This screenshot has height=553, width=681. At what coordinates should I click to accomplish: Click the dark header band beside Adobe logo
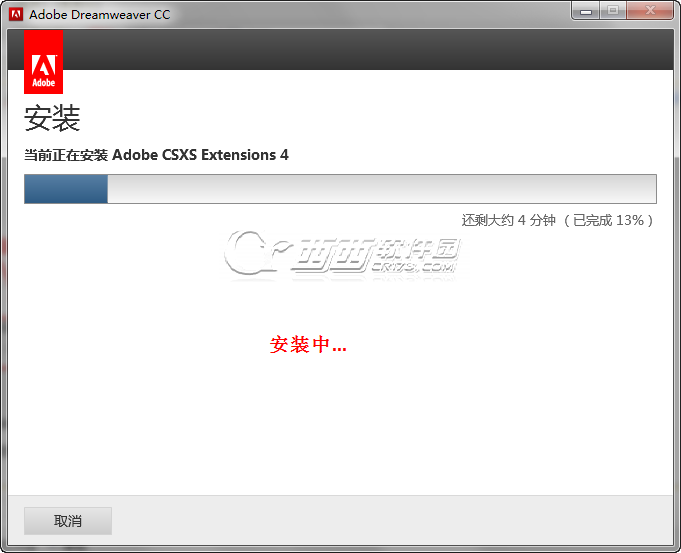(x=367, y=50)
